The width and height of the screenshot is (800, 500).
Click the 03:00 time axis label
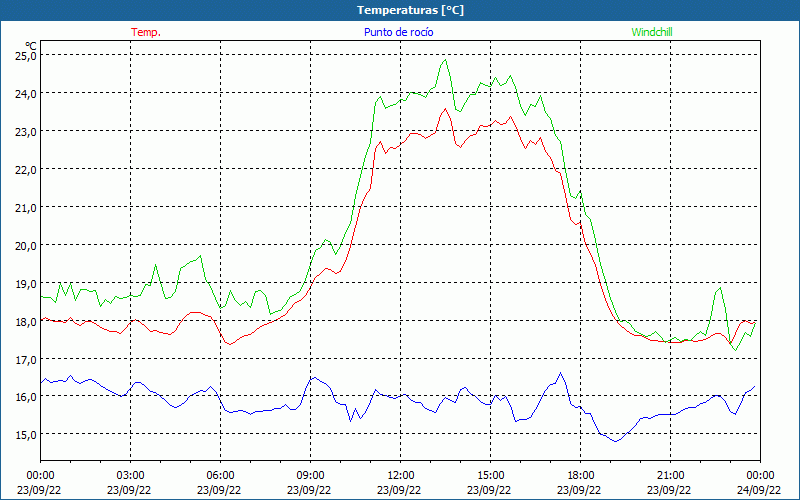click(130, 476)
